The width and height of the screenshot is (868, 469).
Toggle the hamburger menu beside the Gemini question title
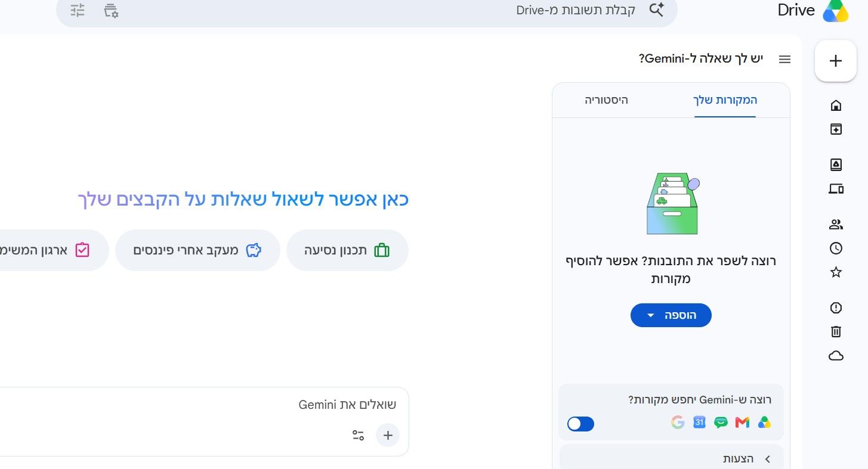pyautogui.click(x=784, y=59)
